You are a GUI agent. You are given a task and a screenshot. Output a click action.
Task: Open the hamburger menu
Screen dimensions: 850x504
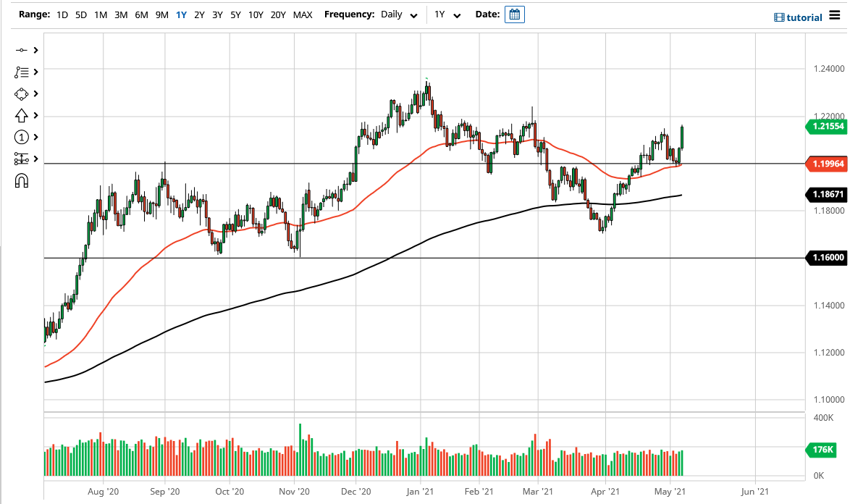point(836,16)
